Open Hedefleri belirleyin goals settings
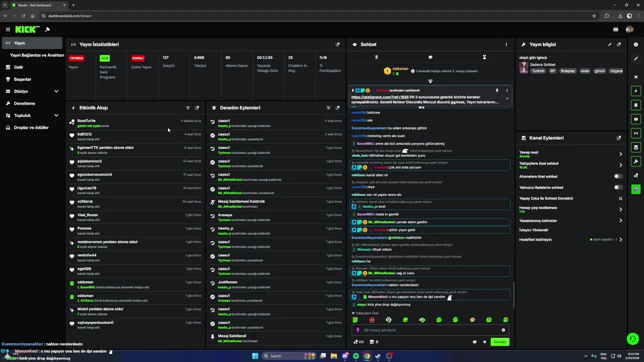 (571, 239)
